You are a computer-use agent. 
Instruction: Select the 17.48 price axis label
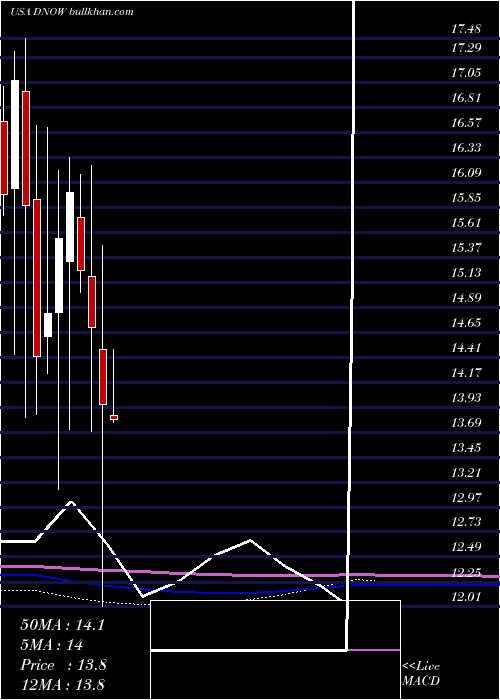466,29
